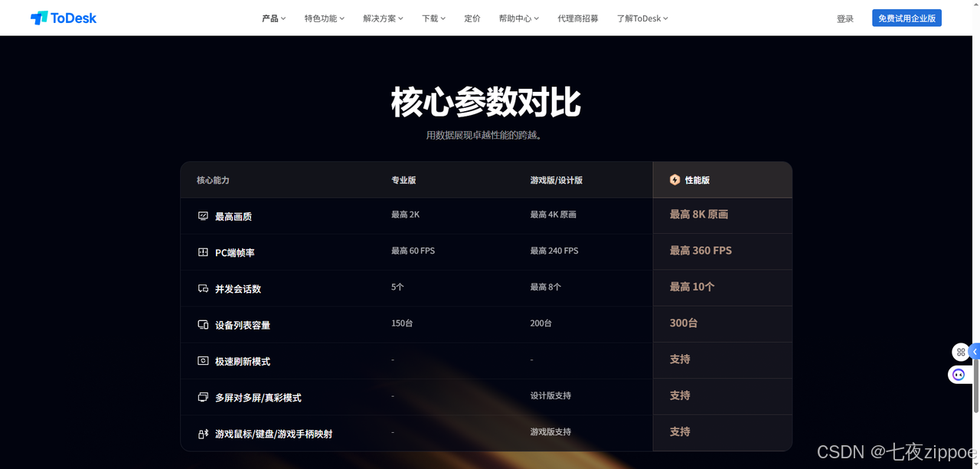This screenshot has height=469, width=980.
Task: Click the 极速刷新模式 row icon
Action: pyautogui.click(x=203, y=360)
